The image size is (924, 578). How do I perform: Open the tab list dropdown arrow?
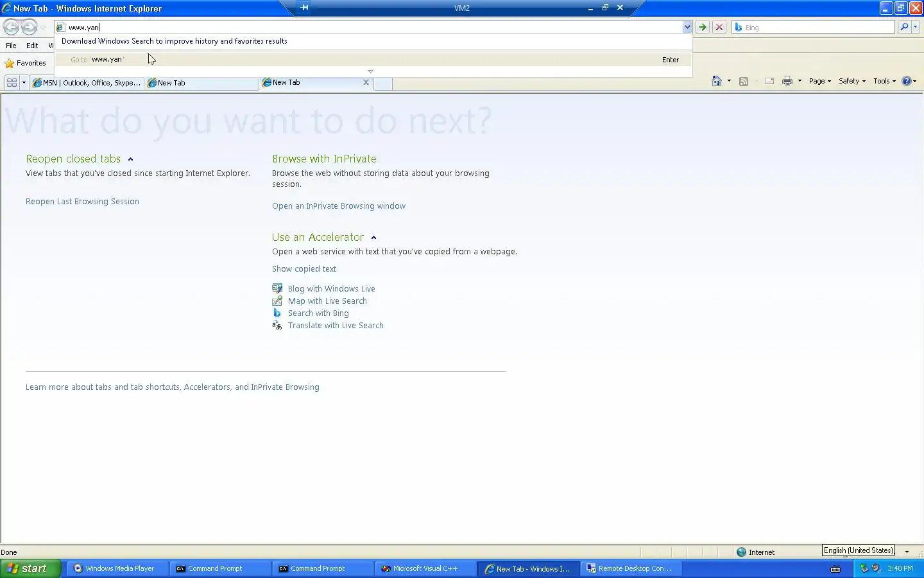(x=24, y=82)
